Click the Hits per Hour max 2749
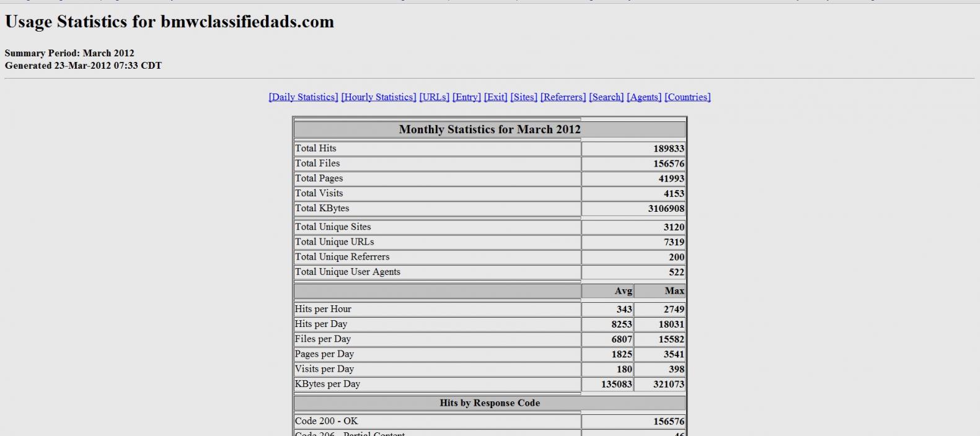The width and height of the screenshot is (980, 436). point(673,309)
